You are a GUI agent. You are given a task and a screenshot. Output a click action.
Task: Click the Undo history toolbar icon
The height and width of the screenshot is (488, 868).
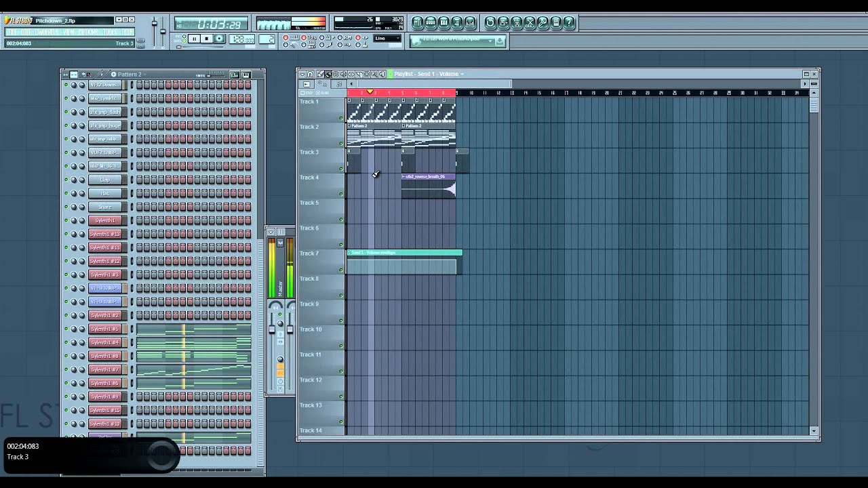(490, 22)
